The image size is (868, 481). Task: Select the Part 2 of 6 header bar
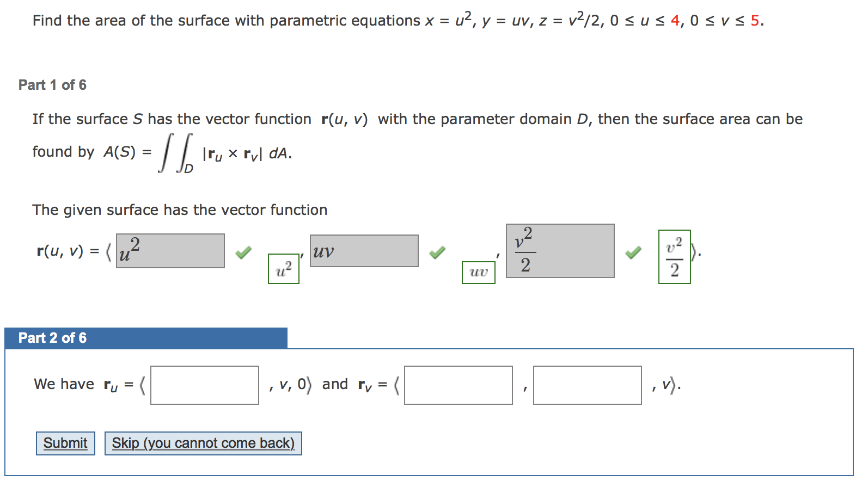(52, 338)
